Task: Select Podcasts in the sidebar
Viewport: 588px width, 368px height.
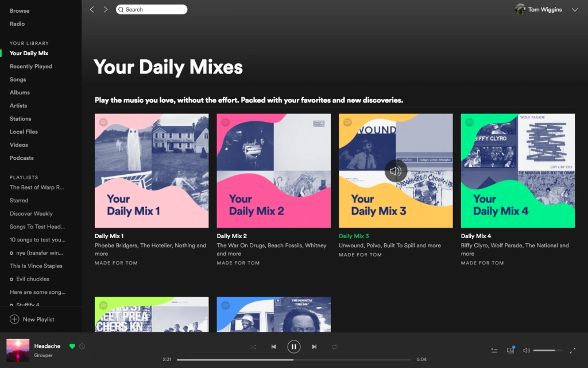Action: [22, 158]
